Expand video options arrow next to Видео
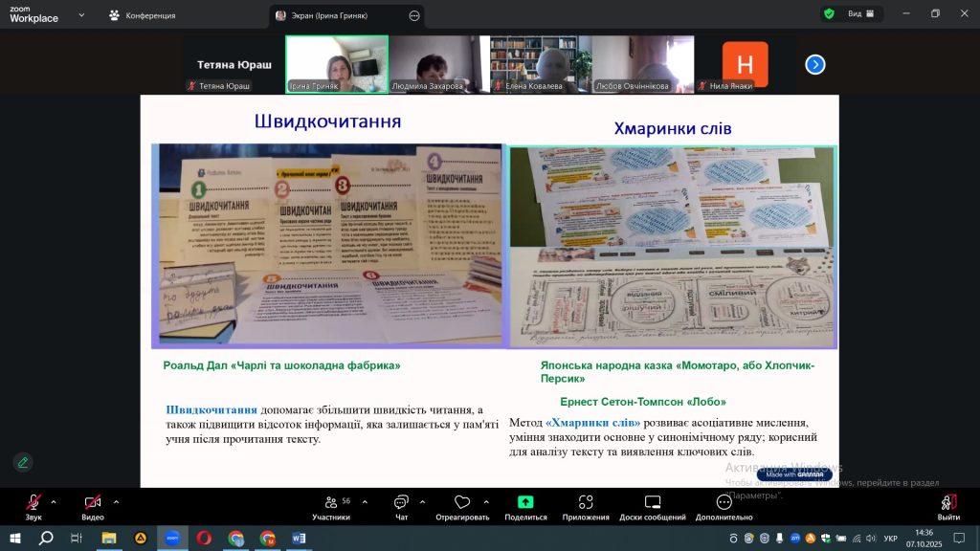Image resolution: width=980 pixels, height=551 pixels. [116, 501]
